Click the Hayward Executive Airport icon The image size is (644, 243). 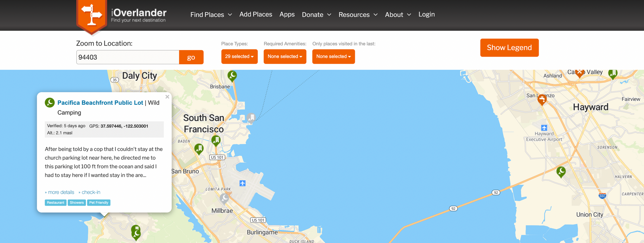point(544,128)
